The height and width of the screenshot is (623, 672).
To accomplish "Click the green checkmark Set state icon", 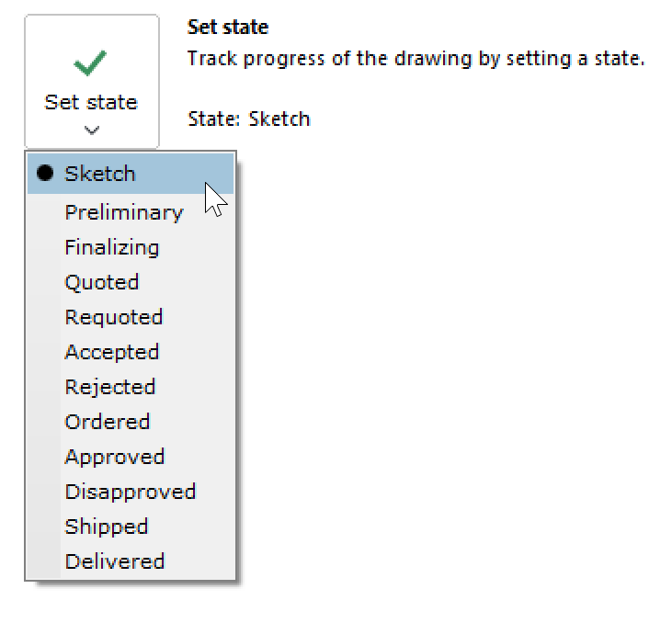I will [90, 63].
